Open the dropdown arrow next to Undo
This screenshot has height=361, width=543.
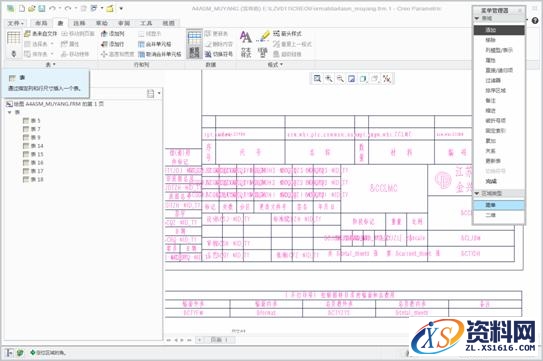tap(60, 8)
